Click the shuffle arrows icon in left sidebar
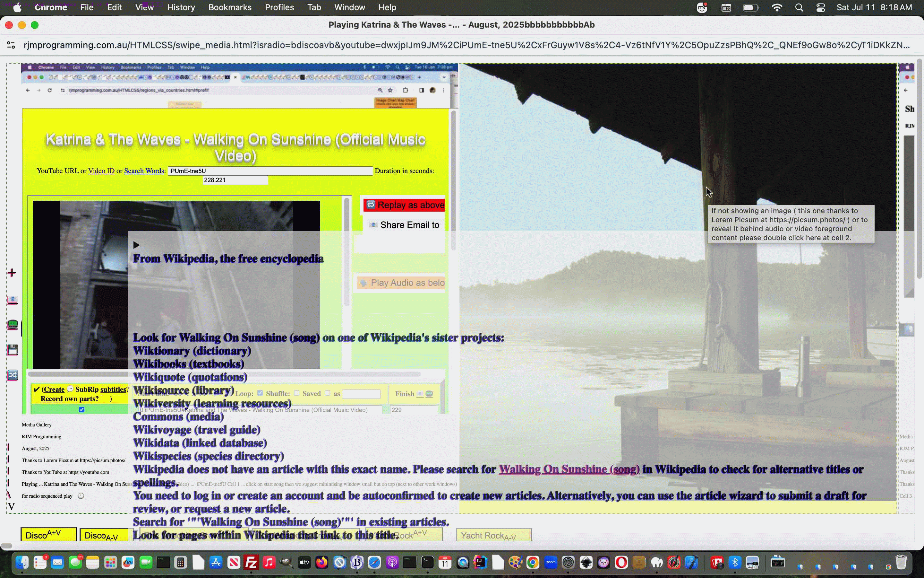This screenshot has width=924, height=578. [x=13, y=375]
